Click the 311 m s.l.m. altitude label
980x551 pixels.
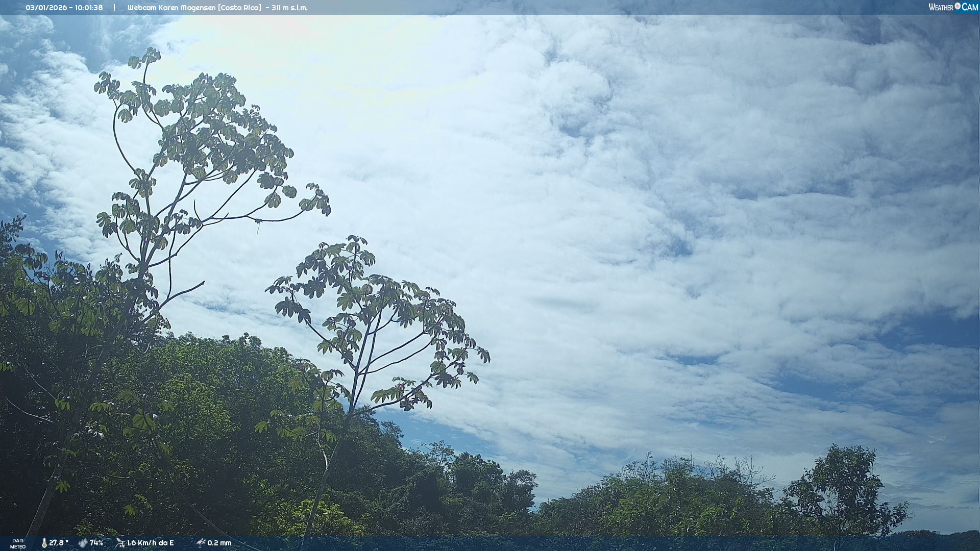pyautogui.click(x=289, y=8)
